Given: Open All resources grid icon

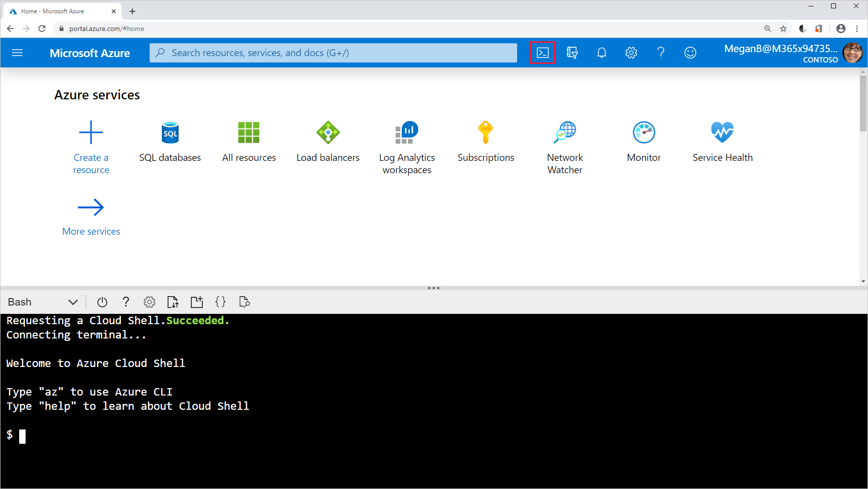Looking at the screenshot, I should click(248, 132).
